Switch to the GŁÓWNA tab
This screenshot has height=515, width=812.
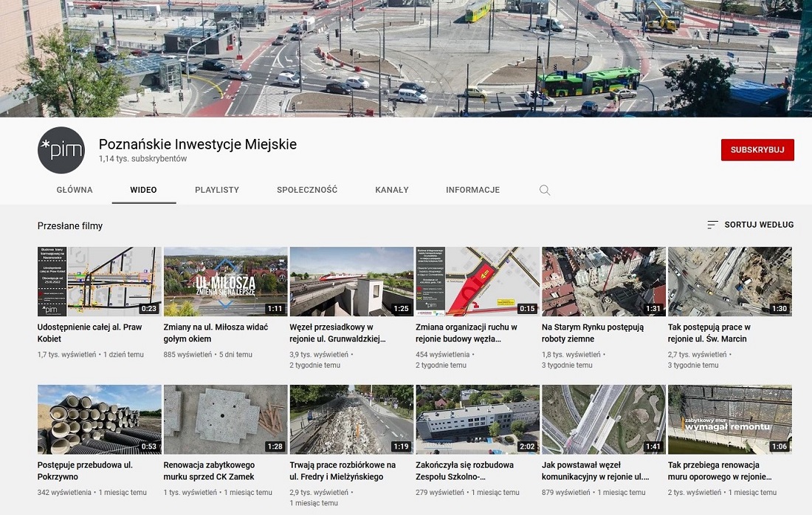tap(74, 190)
